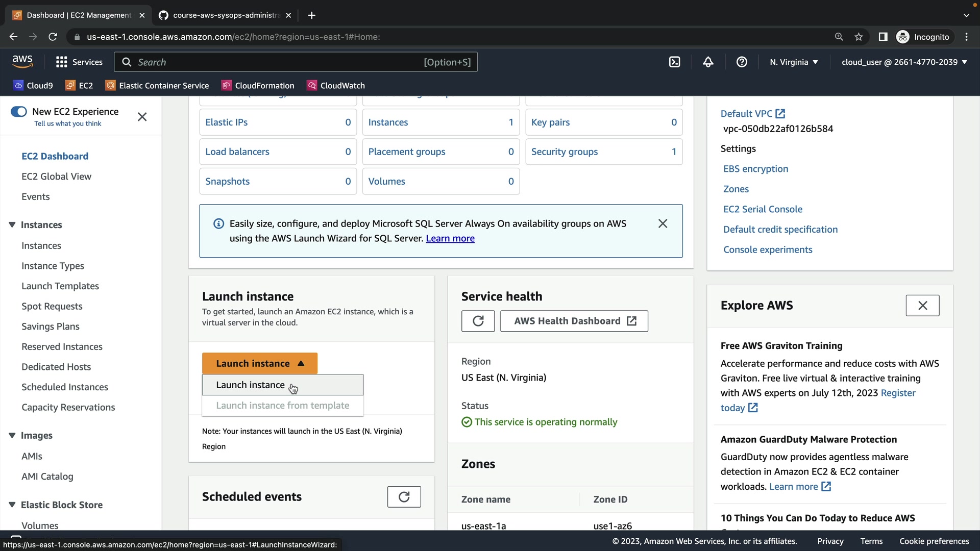Image resolution: width=980 pixels, height=551 pixels.
Task: Open the cloud_user account dropdown
Action: (904, 62)
